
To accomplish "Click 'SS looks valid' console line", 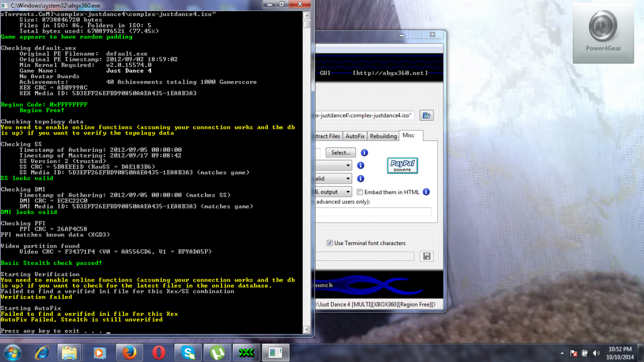I will coord(27,178).
